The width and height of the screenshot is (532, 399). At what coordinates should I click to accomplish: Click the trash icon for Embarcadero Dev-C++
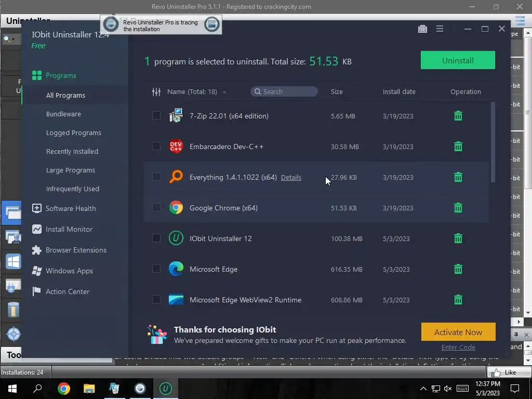tap(458, 146)
